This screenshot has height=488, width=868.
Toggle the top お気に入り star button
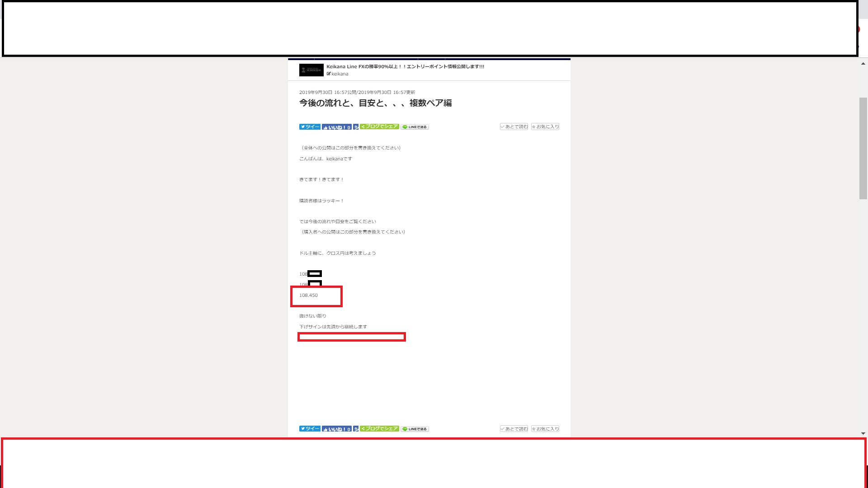point(545,127)
